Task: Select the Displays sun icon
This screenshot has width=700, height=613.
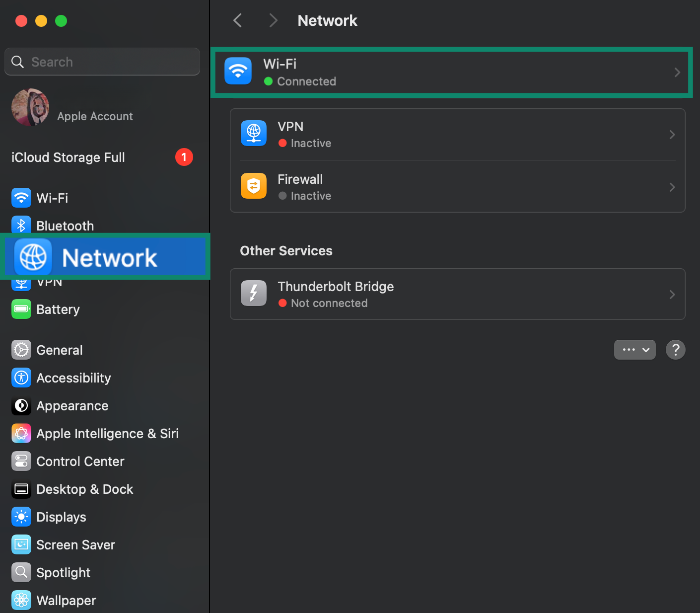Action: pos(21,517)
